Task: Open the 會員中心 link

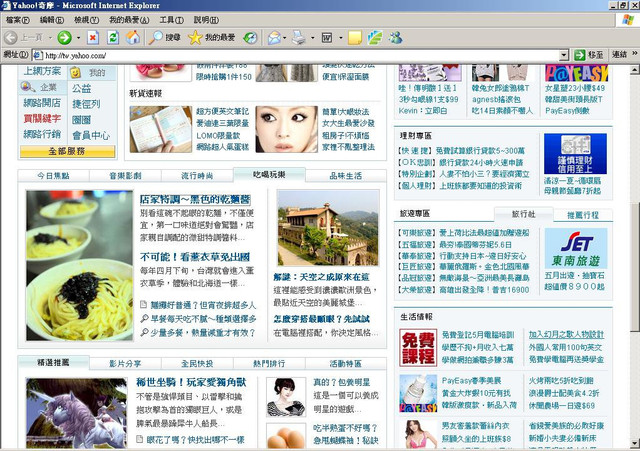Action: pos(91,135)
